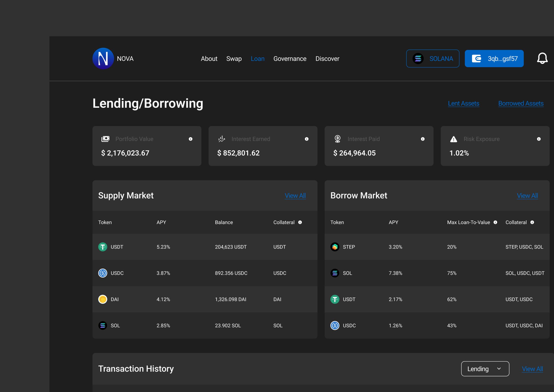The image size is (554, 392).
Task: Open the Lent Assets link
Action: click(x=463, y=104)
